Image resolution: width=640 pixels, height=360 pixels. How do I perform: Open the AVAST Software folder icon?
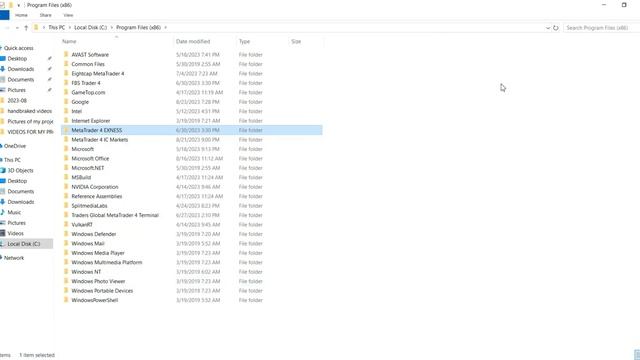(x=66, y=54)
